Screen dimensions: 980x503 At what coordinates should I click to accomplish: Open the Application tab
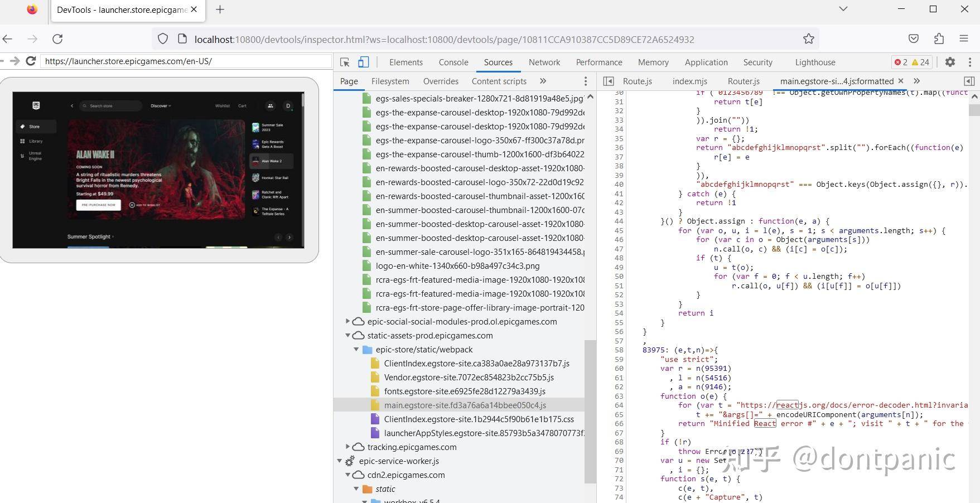click(x=706, y=62)
